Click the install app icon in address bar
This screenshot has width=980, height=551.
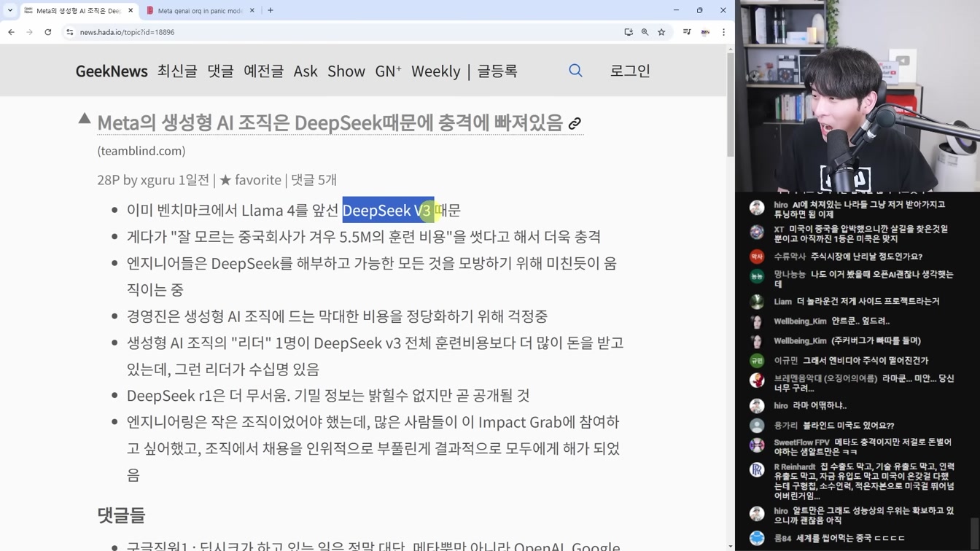629,32
